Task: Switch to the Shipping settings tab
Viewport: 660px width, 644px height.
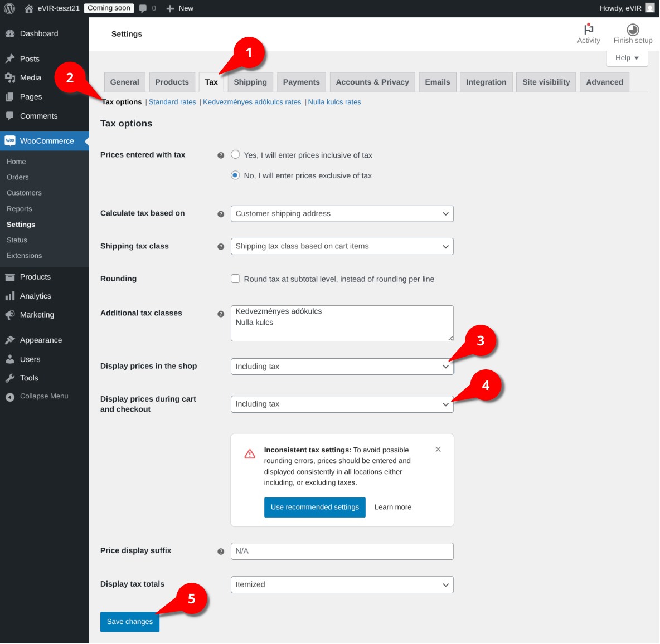Action: click(x=250, y=82)
